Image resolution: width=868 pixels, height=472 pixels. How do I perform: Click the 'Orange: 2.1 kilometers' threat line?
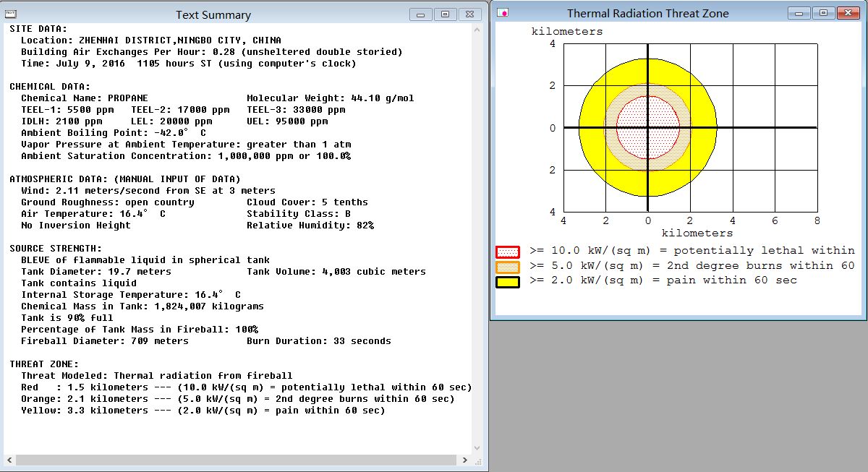click(238, 399)
